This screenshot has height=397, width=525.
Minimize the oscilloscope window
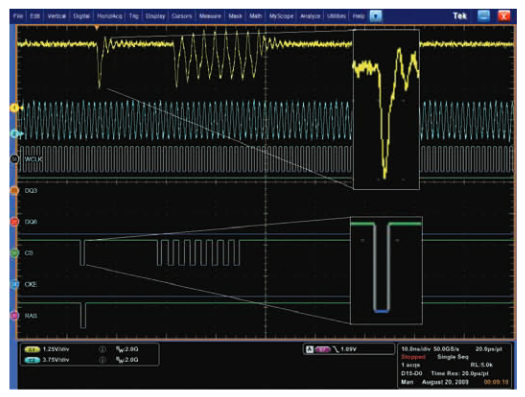click(483, 16)
